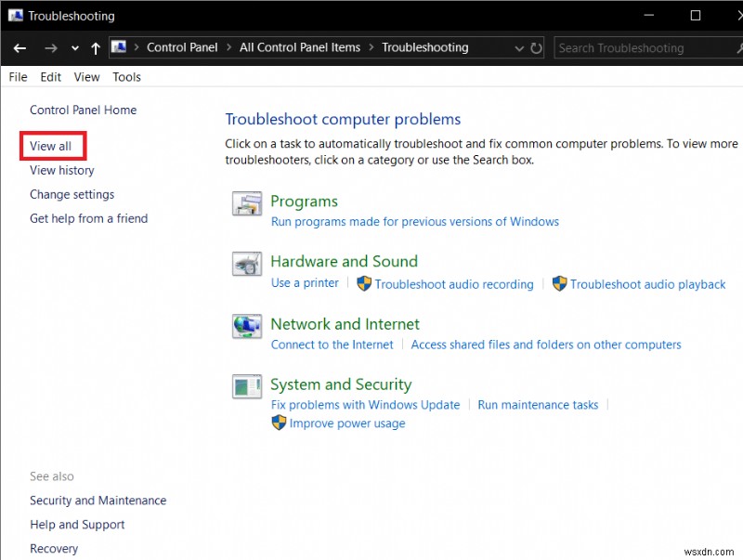This screenshot has height=560, width=743.
Task: Click the shield icon beside Improve power usage
Action: pyautogui.click(x=279, y=423)
